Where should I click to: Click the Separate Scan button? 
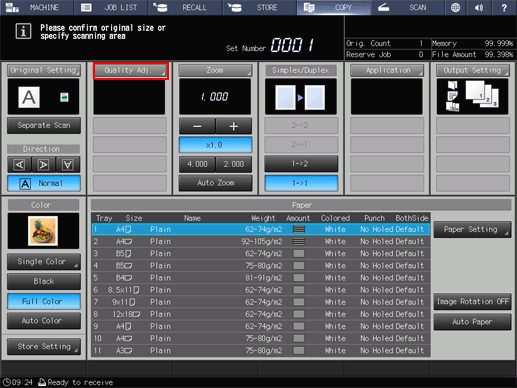[x=44, y=125]
